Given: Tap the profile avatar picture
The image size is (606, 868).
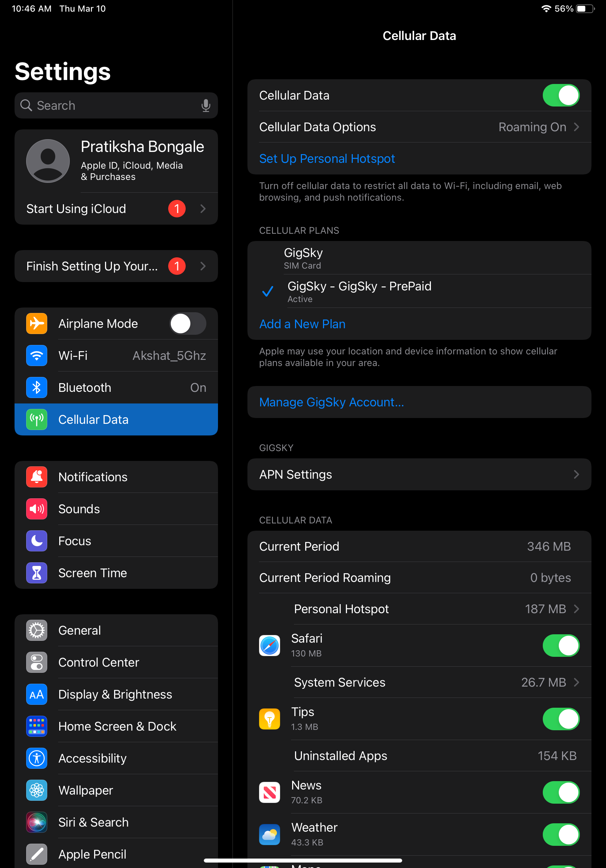Looking at the screenshot, I should 48,161.
